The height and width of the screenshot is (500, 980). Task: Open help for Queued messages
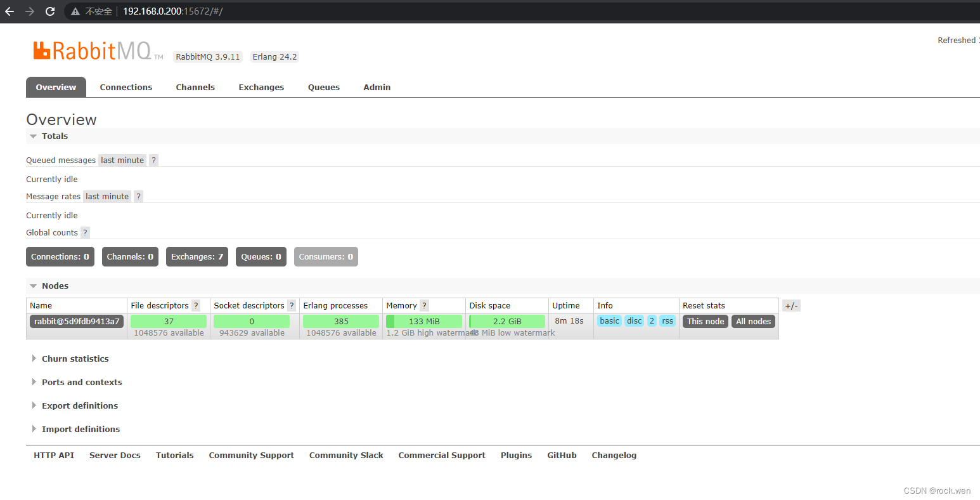153,161
